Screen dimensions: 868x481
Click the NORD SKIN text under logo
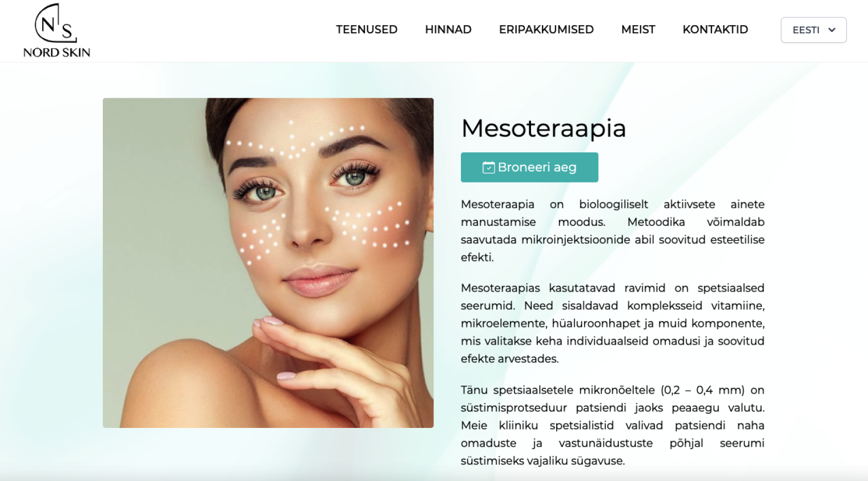tap(57, 52)
